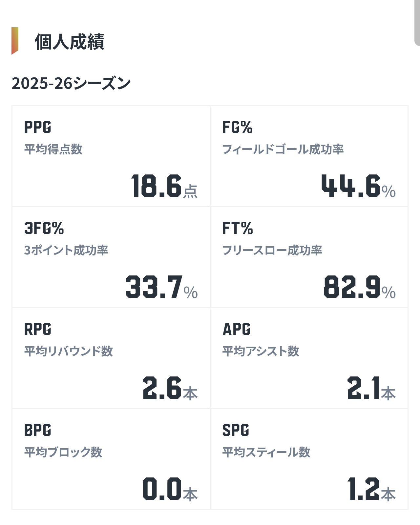420x525 pixels.
Task: Tap the 0.0 blocks value
Action: coord(162,489)
